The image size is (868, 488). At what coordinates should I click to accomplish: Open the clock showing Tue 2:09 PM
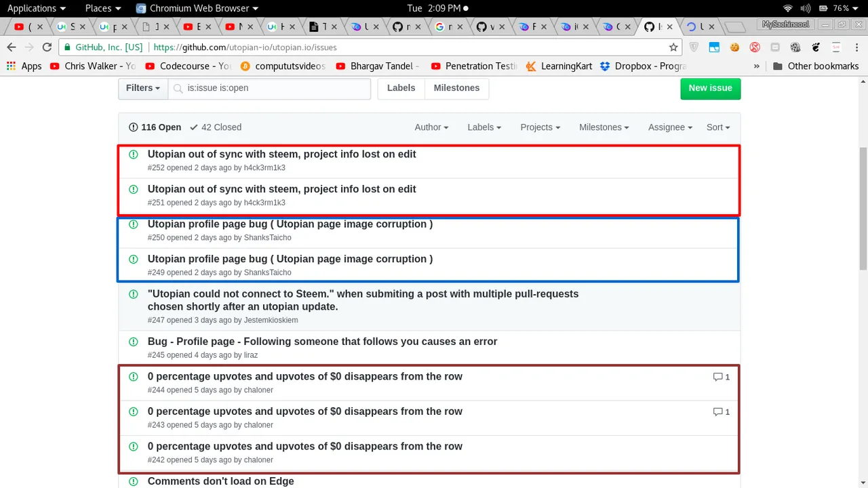pyautogui.click(x=438, y=8)
